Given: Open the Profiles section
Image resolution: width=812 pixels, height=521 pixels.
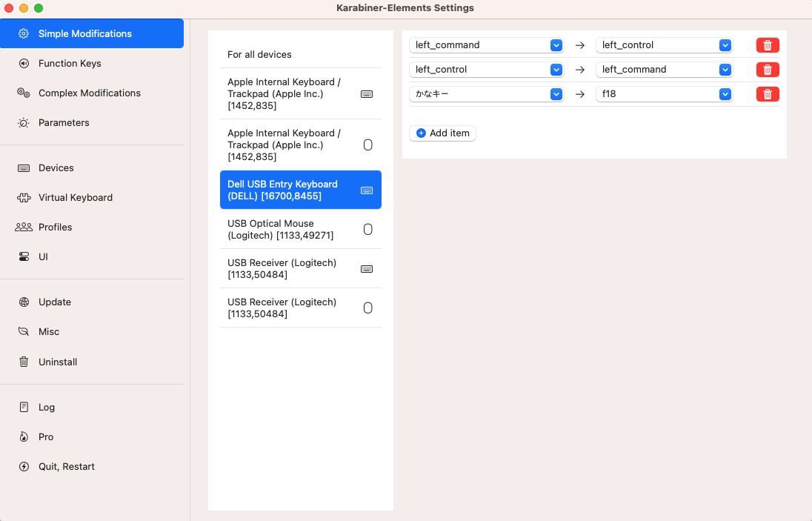Looking at the screenshot, I should [92, 227].
